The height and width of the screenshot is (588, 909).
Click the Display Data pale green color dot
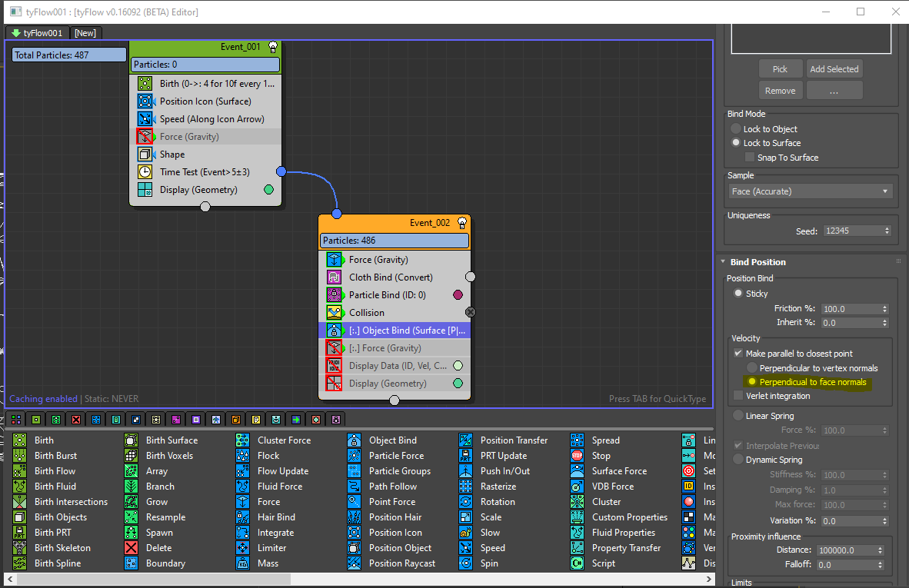(x=458, y=366)
